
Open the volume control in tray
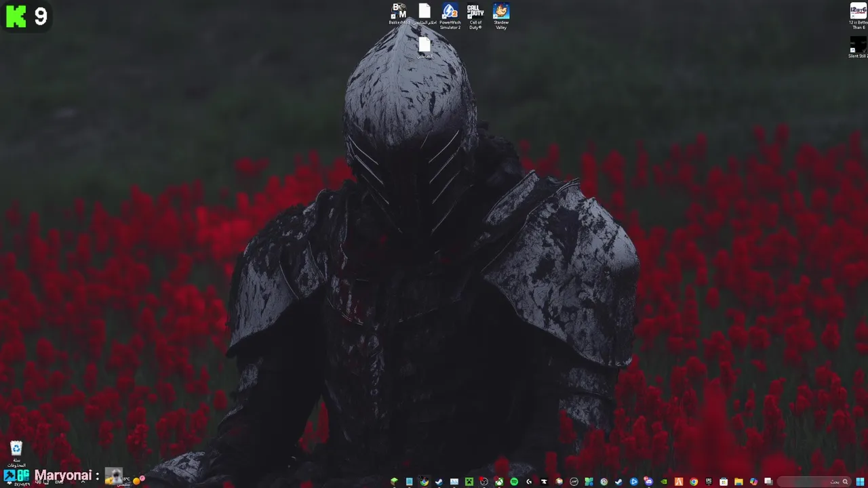tap(38, 482)
